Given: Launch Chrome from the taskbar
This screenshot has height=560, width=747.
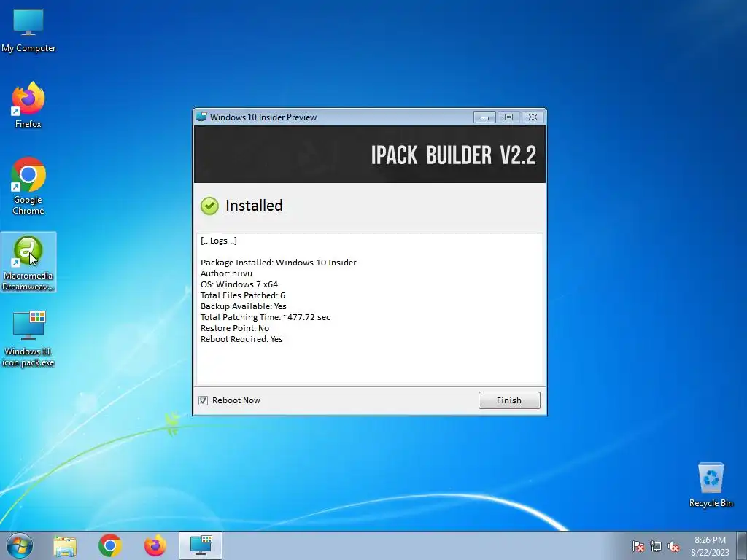Looking at the screenshot, I should [110, 545].
